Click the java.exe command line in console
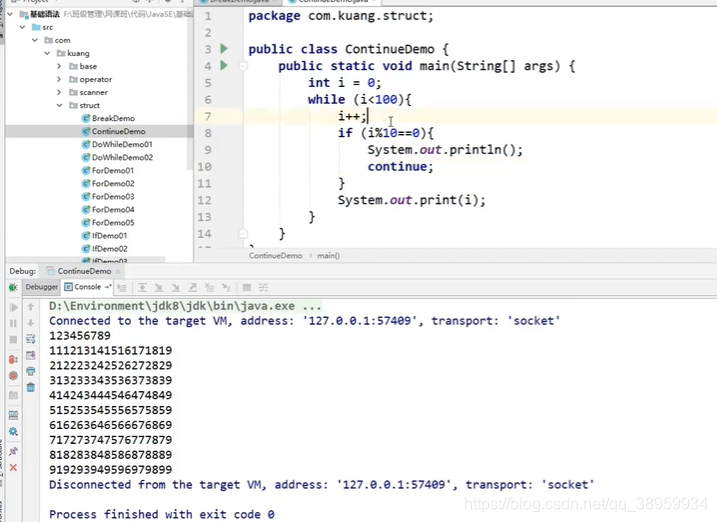717x522 pixels. point(185,306)
